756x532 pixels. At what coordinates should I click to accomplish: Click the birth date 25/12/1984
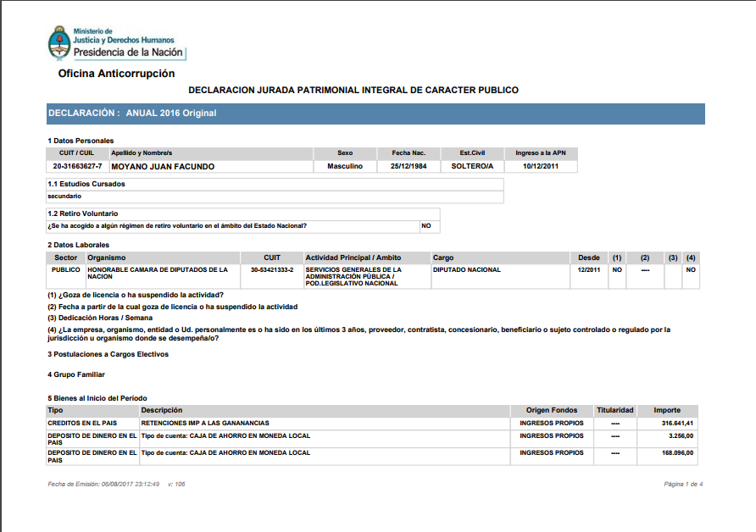click(409, 166)
